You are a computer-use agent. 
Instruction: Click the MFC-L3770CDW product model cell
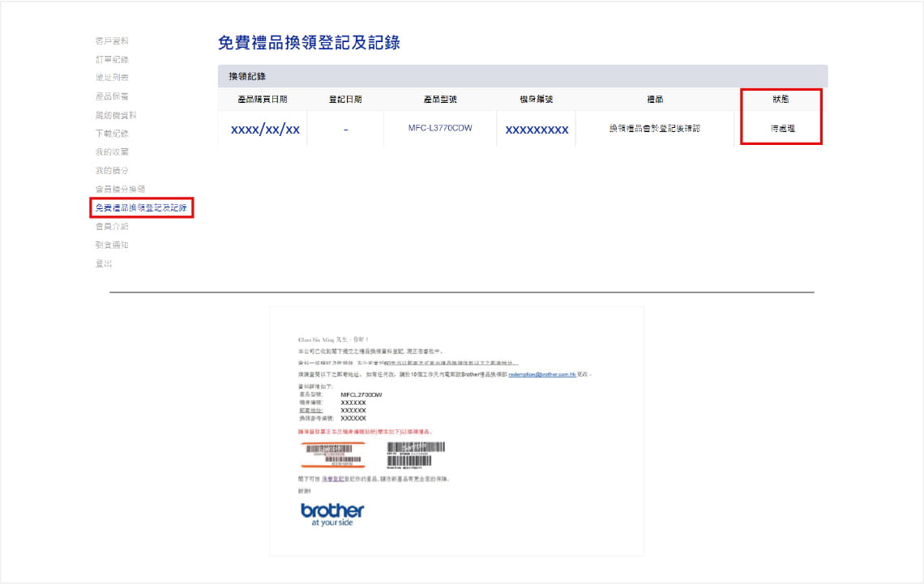pyautogui.click(x=440, y=129)
